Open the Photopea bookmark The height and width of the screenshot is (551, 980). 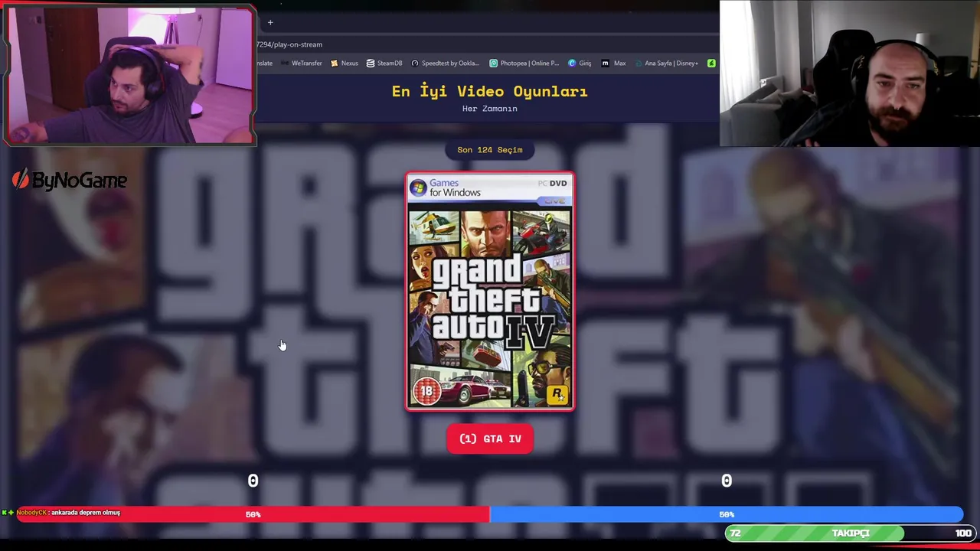click(x=524, y=64)
